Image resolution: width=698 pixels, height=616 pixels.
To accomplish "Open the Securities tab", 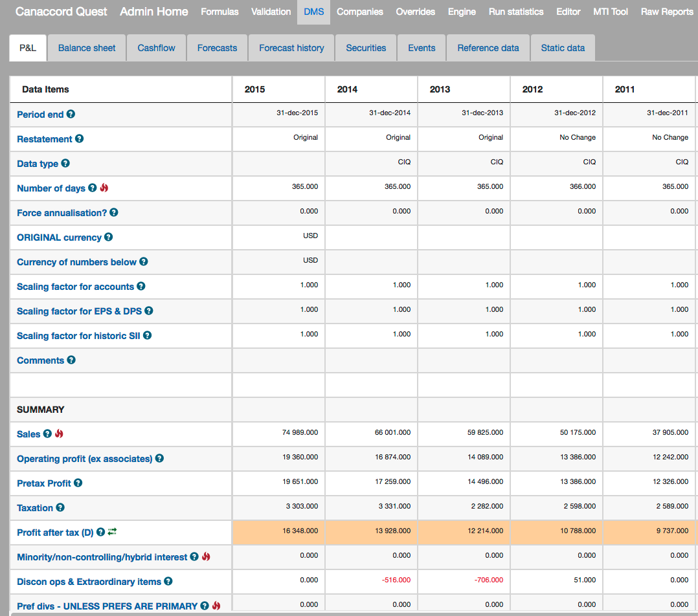I will click(x=366, y=48).
